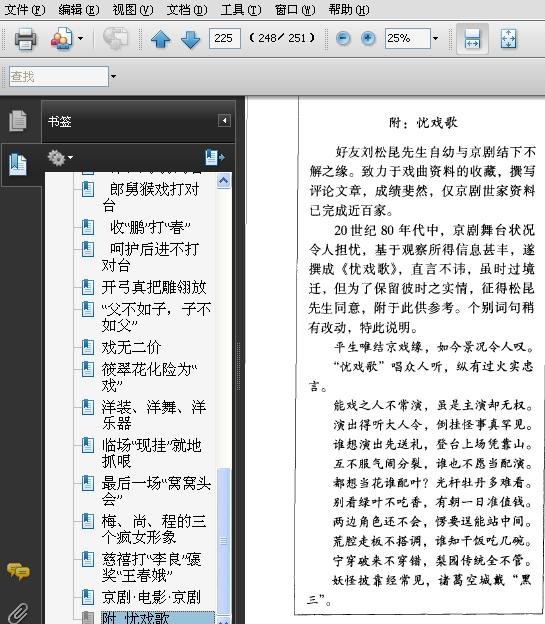Open the Pages thumbnail panel icon
Viewport: 545px width, 624px height.
(x=18, y=121)
